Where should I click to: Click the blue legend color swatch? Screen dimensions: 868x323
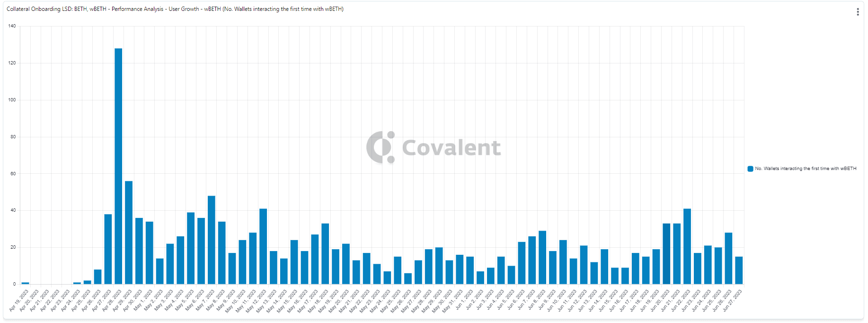(750, 169)
